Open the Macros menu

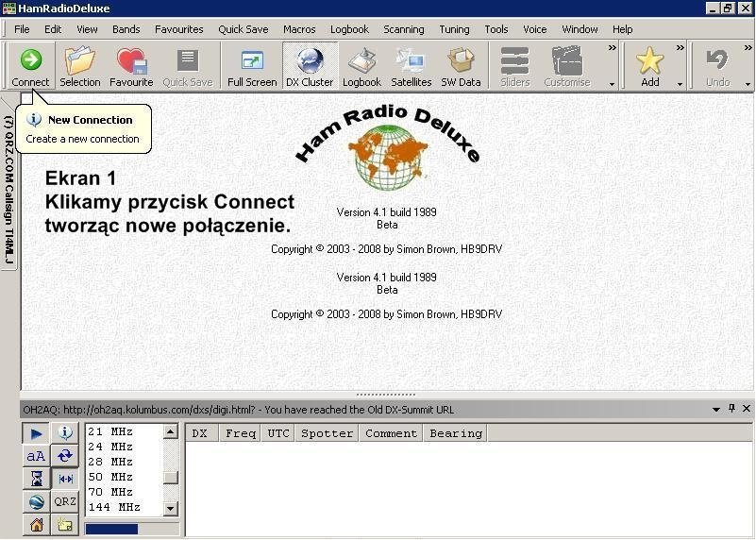coord(299,29)
